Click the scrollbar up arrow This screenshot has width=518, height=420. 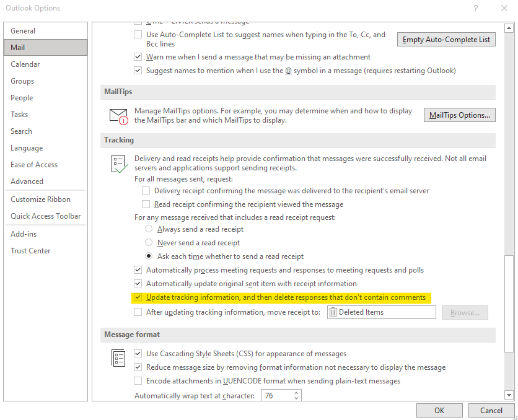tap(509, 28)
